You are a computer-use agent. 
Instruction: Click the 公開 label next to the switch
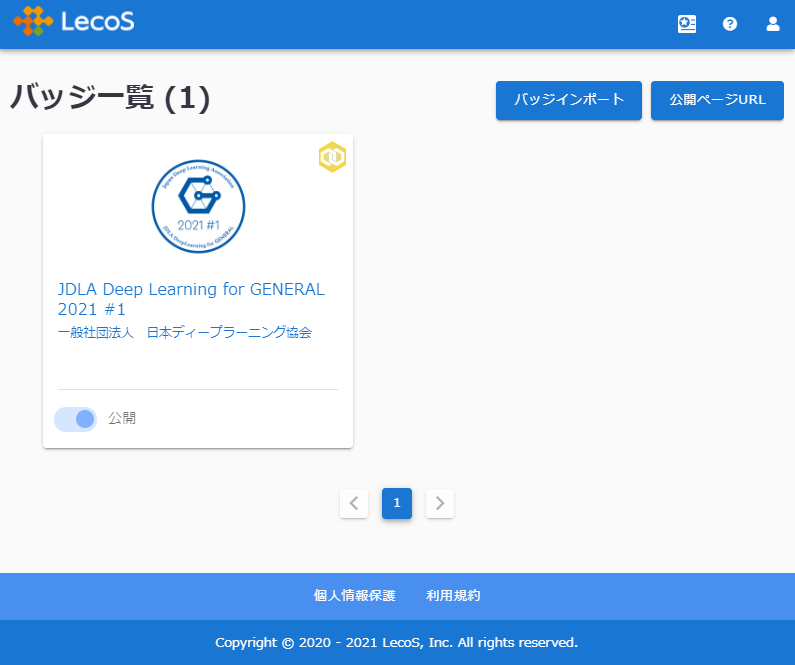(122, 418)
